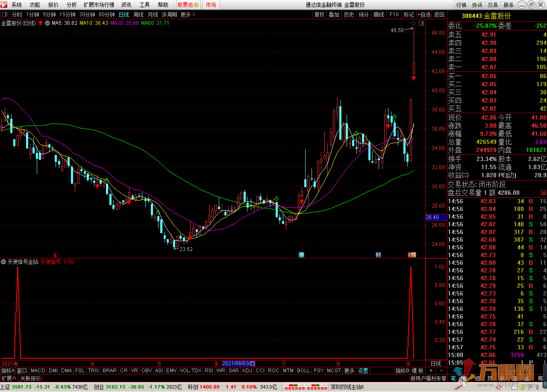Click the +自选 add-to-watchlist button
This screenshot has height=392, width=547.
[424, 15]
